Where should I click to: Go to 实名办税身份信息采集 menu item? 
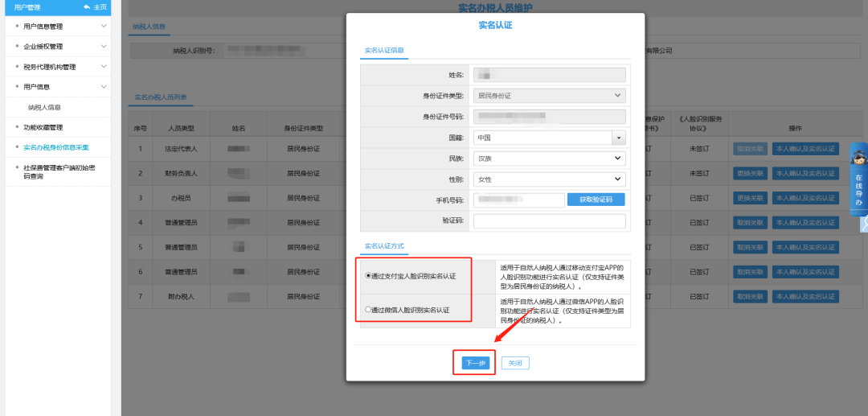(56, 147)
